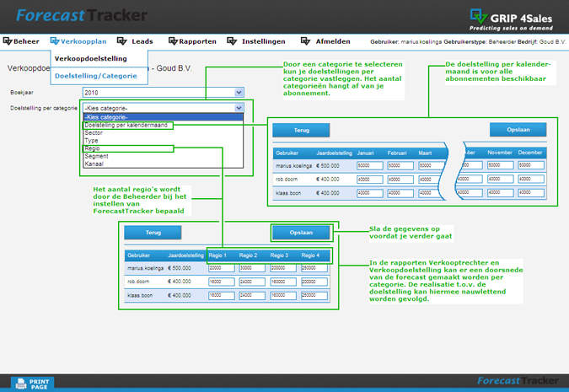This screenshot has width=569, height=392.
Task: Click rob.doorn name in the monthly table
Action: [287, 180]
